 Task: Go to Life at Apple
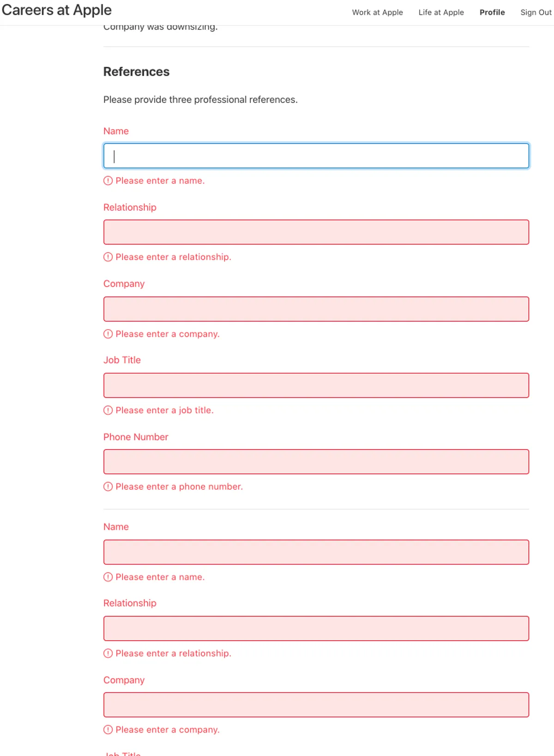coord(441,12)
